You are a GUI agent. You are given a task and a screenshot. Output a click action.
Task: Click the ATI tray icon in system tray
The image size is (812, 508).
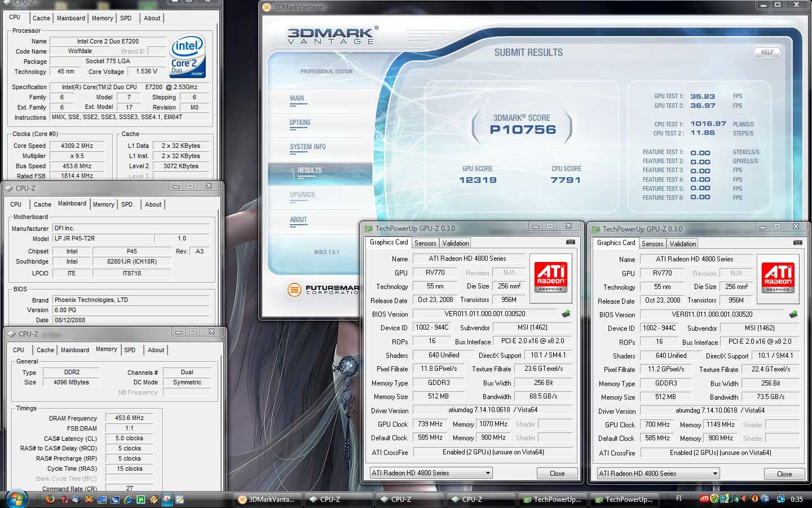pos(704,498)
